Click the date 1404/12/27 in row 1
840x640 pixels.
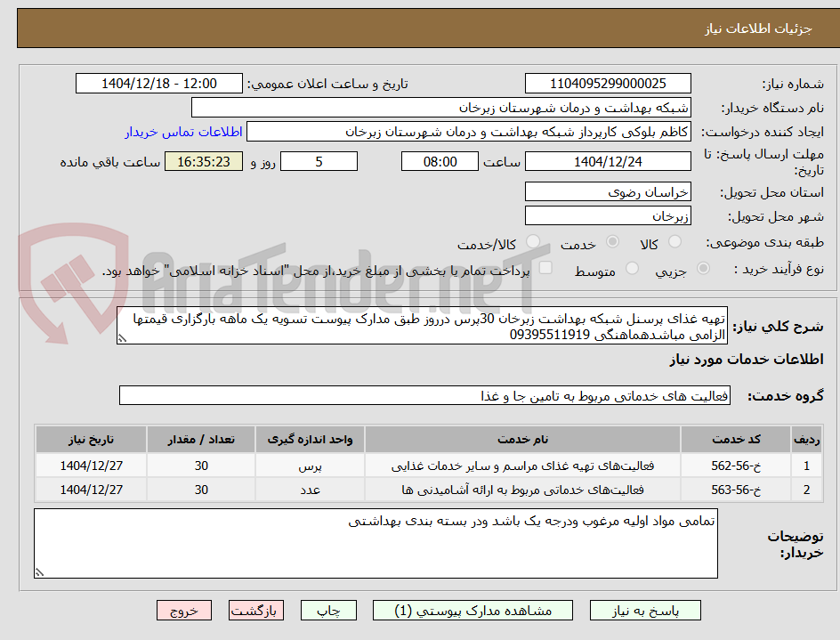coord(91,466)
